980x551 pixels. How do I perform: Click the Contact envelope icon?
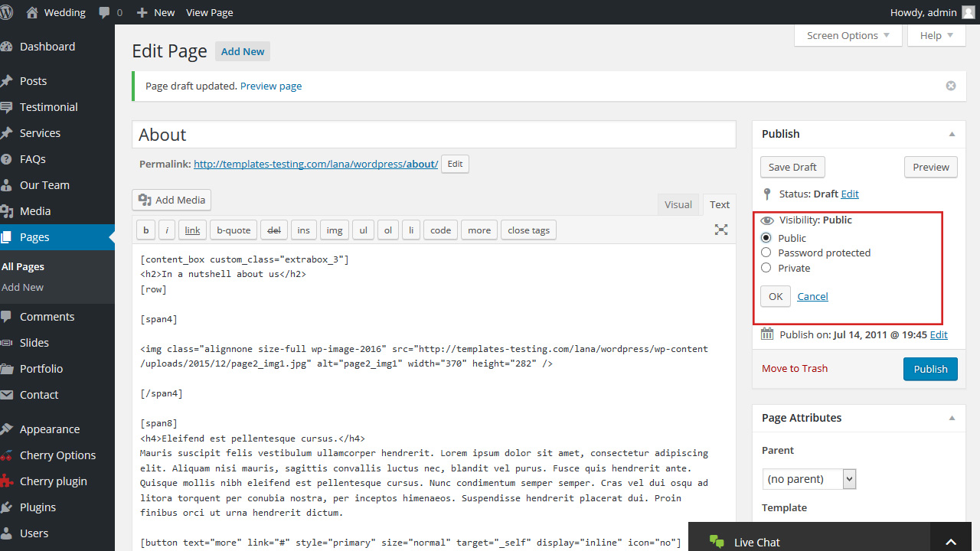(x=7, y=395)
